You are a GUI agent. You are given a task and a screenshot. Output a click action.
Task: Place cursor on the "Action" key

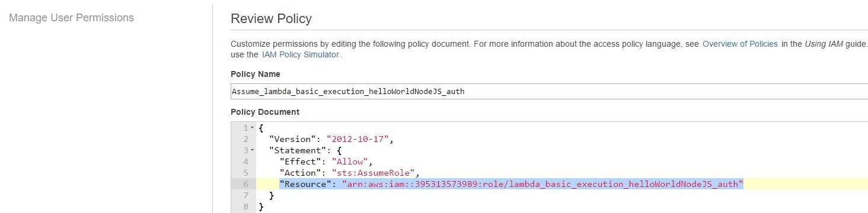pyautogui.click(x=300, y=173)
